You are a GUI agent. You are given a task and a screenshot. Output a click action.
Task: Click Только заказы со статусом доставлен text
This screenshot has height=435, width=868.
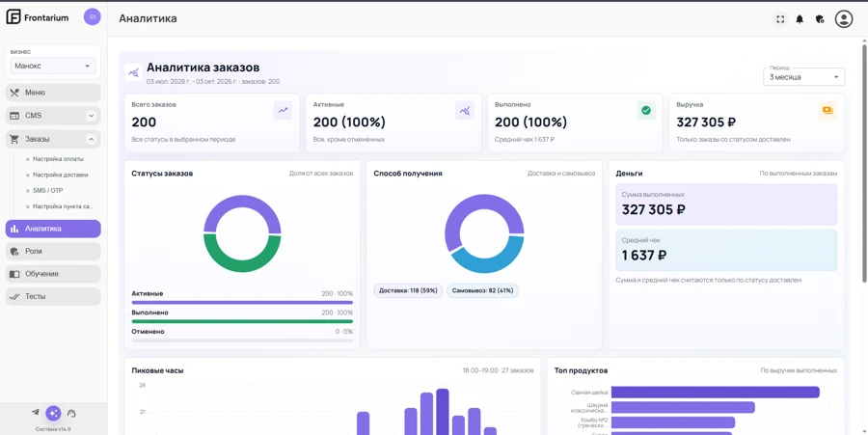pyautogui.click(x=733, y=140)
